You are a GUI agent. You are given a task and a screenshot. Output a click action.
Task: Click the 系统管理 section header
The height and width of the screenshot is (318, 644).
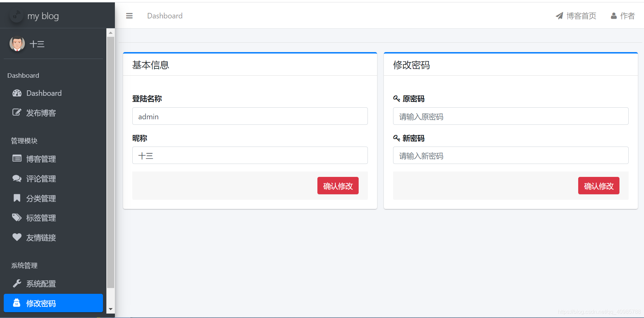click(x=24, y=265)
